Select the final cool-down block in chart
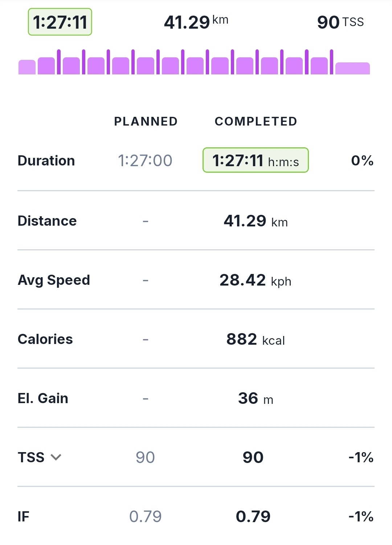The image size is (392, 545). [352, 69]
